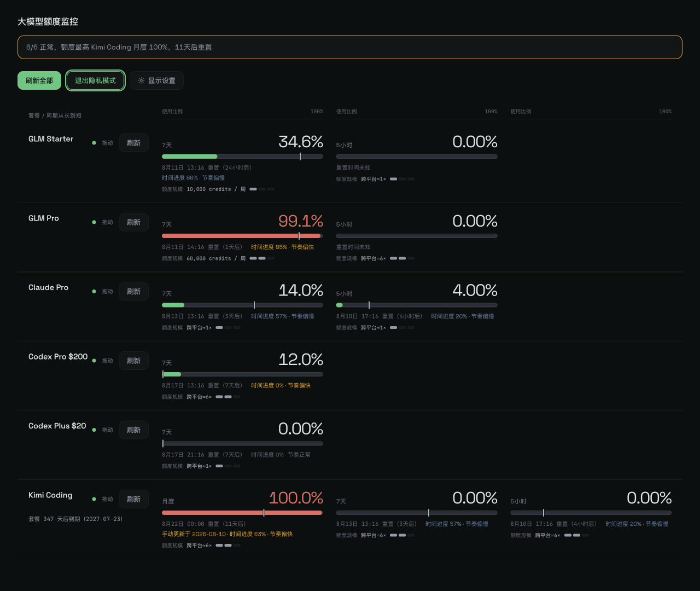Click Kimi Coding green status dot

(x=94, y=499)
